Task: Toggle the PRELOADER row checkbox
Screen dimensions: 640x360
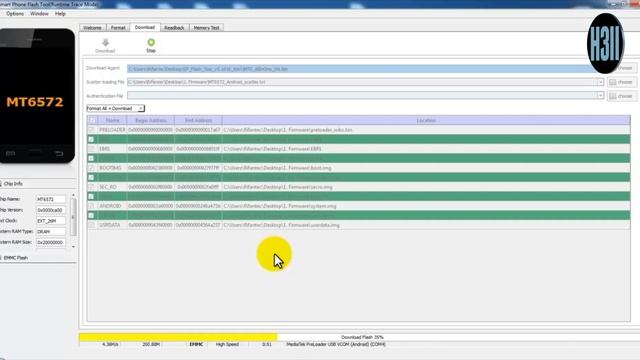Action: point(91,130)
